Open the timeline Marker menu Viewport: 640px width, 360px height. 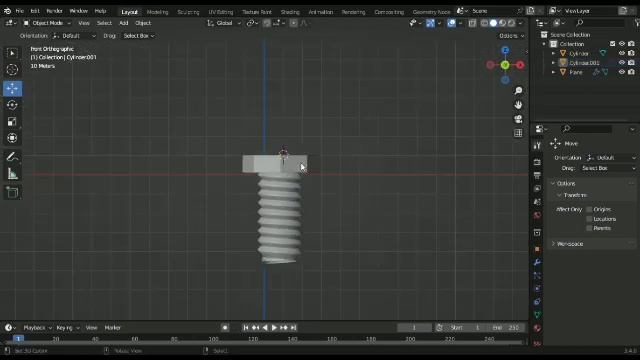(x=113, y=328)
